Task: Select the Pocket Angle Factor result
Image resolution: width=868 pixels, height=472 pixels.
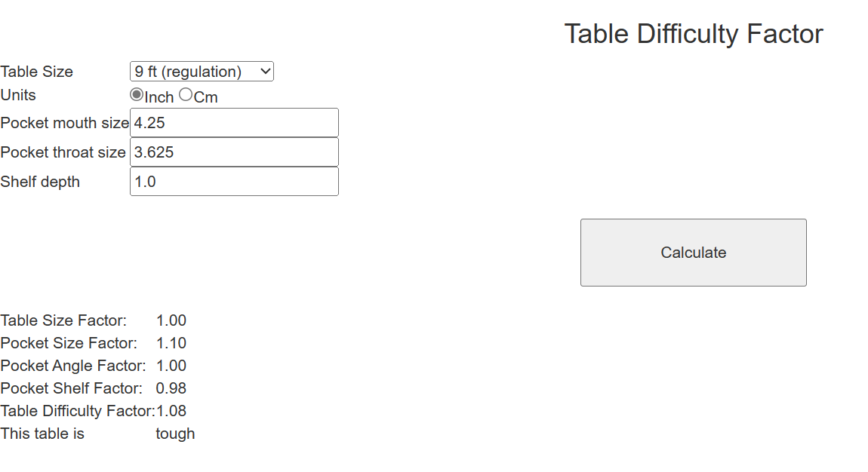Action: [x=170, y=366]
